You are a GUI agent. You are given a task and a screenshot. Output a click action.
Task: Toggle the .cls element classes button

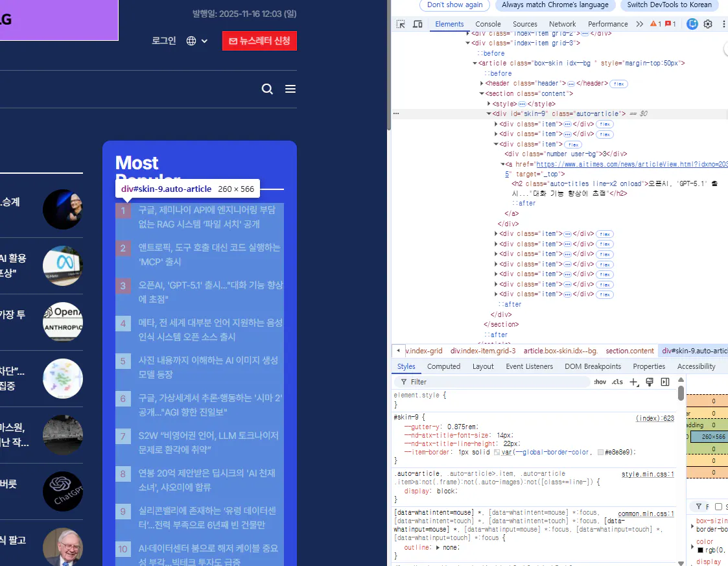[617, 382]
